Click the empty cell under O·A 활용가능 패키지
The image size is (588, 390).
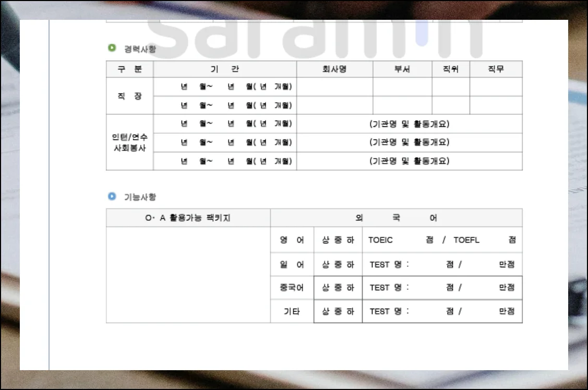(x=188, y=275)
